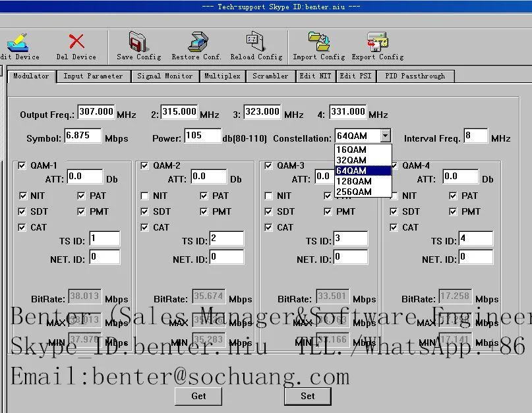Choose 128QAM from the Constellation list

(363, 181)
